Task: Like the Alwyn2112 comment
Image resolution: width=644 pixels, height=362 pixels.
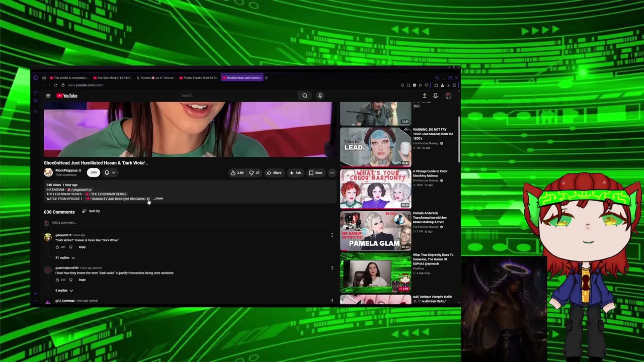Action: [x=57, y=247]
